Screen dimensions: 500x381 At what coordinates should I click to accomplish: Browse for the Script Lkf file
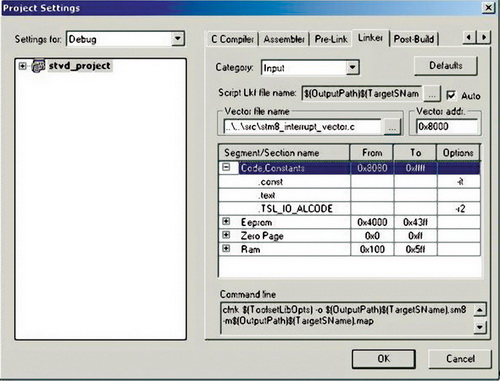[432, 94]
